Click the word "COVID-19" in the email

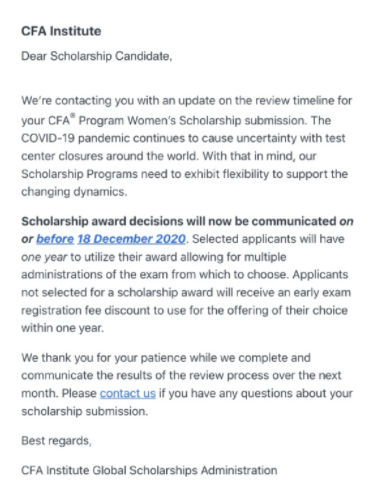48,138
